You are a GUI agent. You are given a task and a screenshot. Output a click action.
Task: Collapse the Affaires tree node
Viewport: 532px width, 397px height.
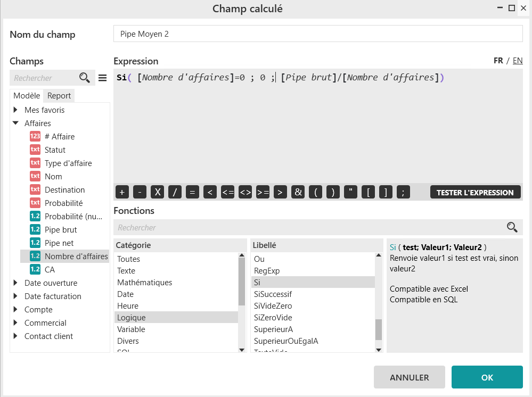(15, 123)
